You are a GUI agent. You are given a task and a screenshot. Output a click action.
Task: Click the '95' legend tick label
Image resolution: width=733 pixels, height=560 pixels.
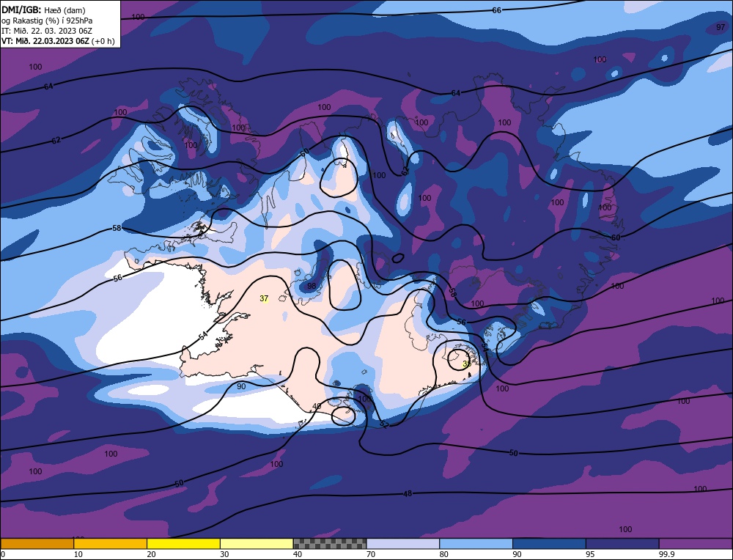[590, 554]
